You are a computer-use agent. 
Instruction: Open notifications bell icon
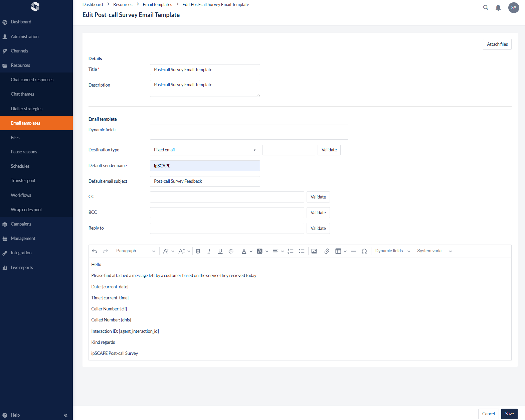click(498, 8)
